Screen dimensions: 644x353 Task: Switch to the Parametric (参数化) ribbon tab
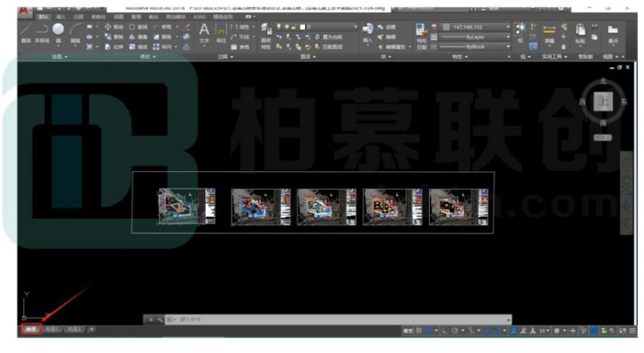tap(98, 17)
